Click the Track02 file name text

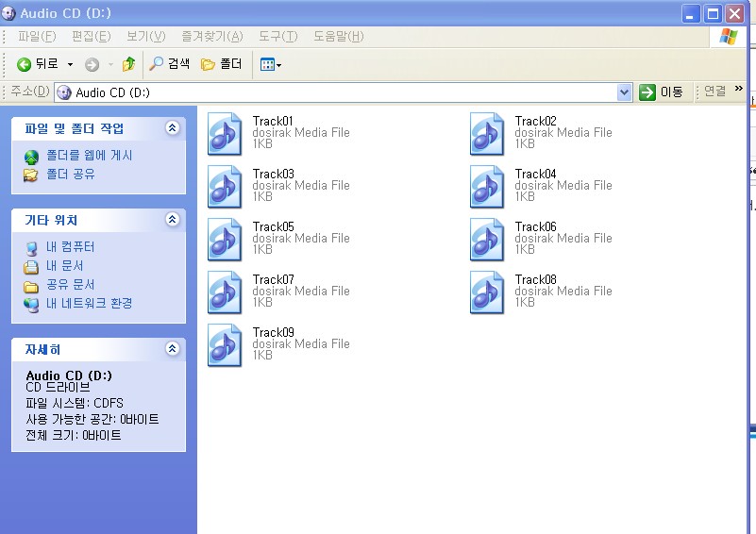coord(535,121)
